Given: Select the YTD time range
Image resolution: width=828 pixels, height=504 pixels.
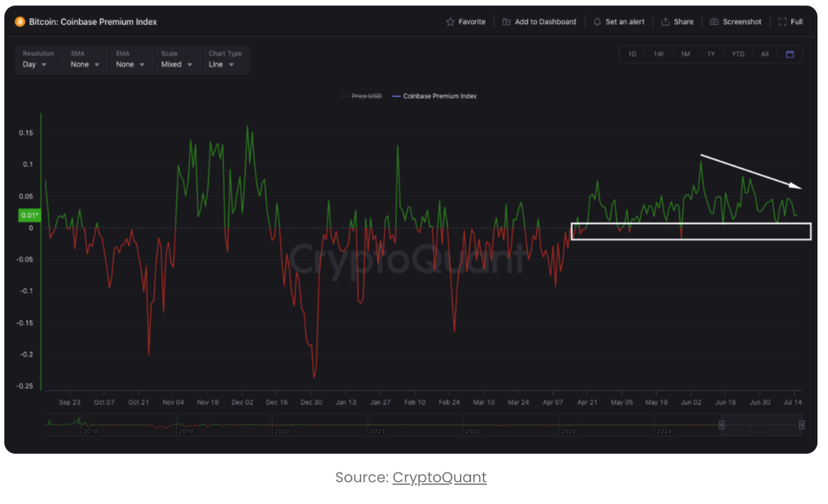Looking at the screenshot, I should pyautogui.click(x=738, y=54).
